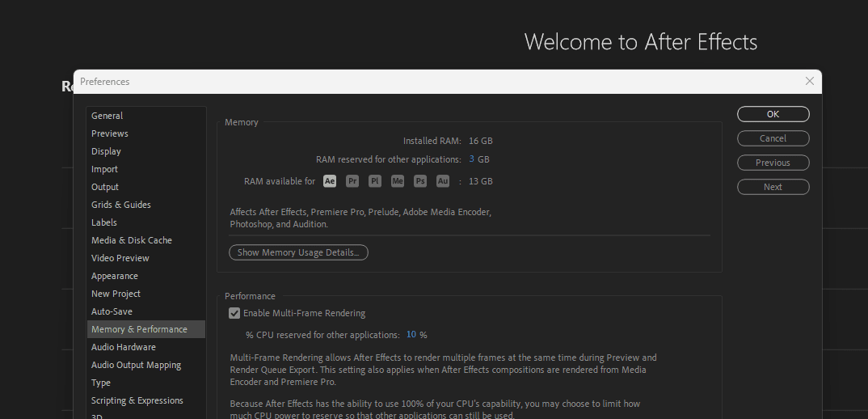Click the % CPU reserved value field
Viewport: 868px width, 419px height.
[411, 335]
